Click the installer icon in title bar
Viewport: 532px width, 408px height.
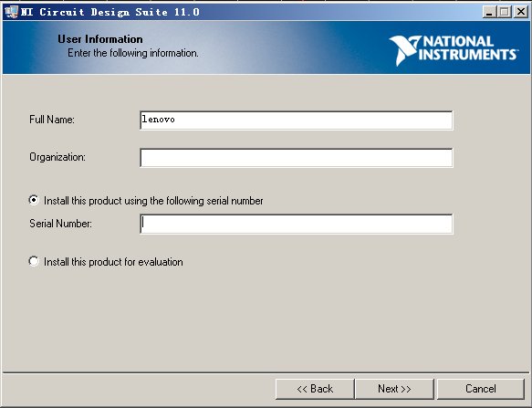tap(11, 12)
